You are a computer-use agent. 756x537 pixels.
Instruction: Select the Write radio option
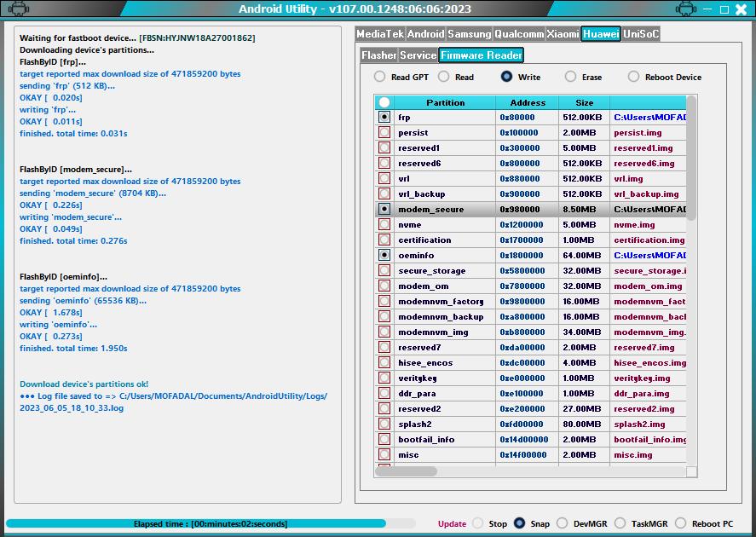[507, 77]
